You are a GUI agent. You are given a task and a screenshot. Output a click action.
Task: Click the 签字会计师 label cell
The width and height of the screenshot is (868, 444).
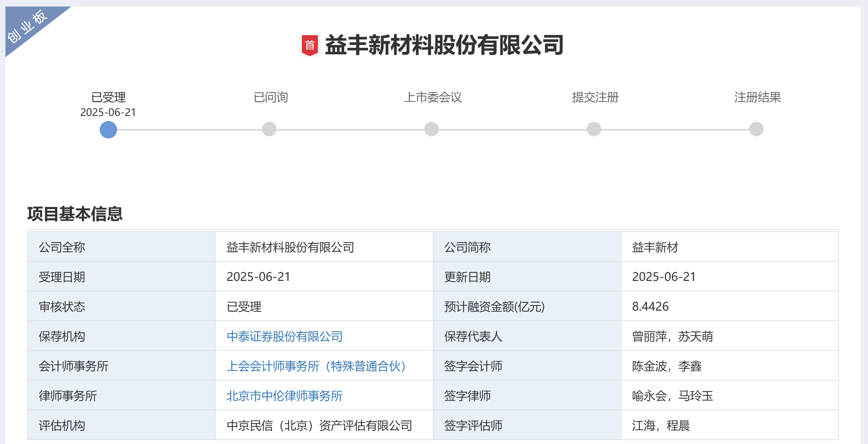(x=527, y=366)
